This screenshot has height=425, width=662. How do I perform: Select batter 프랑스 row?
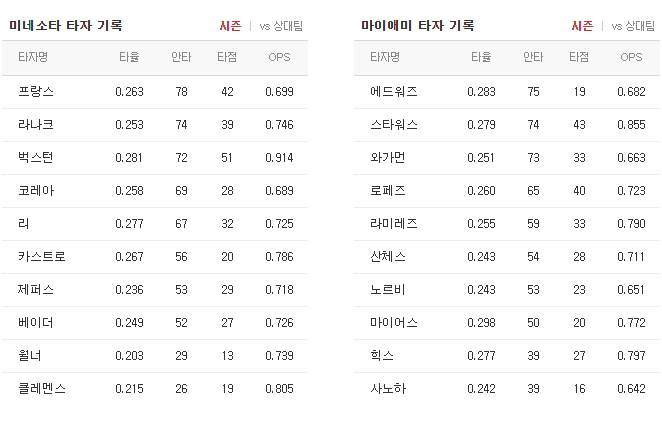pyautogui.click(x=155, y=92)
